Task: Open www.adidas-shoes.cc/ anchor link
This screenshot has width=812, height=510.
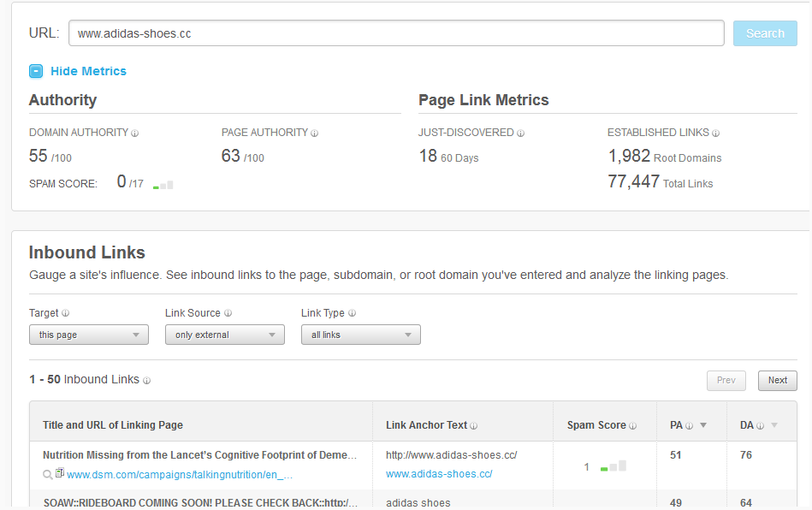Action: click(x=439, y=474)
